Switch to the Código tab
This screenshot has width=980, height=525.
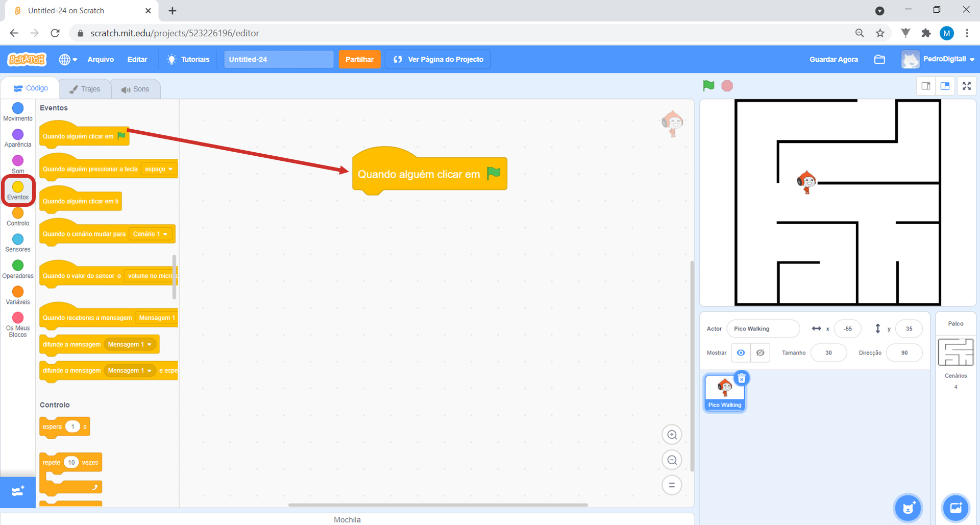coord(31,88)
